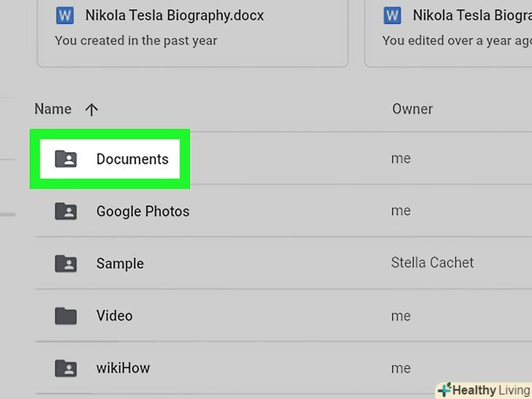Click the Word icon on first Tesla file

[x=65, y=15]
